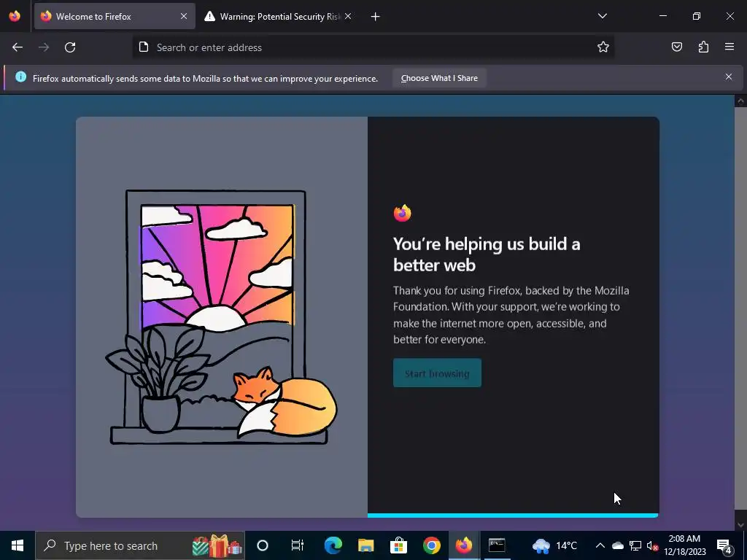Screen dimensions: 747x560
Task: Click the OneDrive cloud tray icon
Action: (617, 545)
